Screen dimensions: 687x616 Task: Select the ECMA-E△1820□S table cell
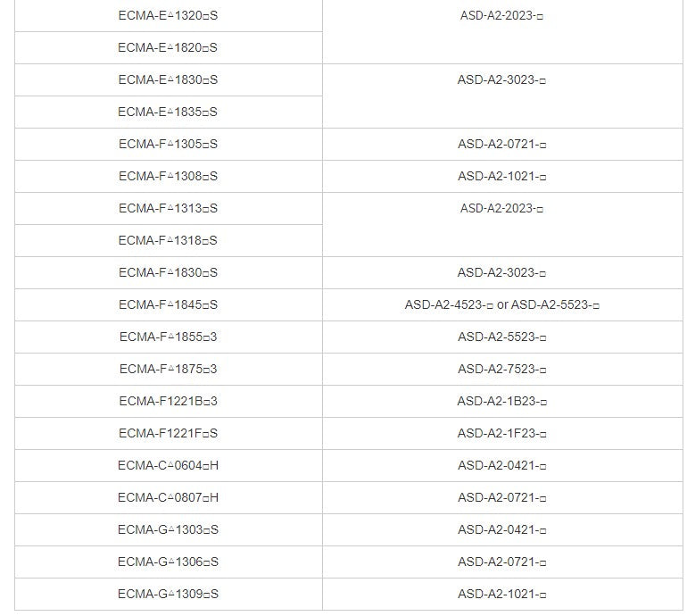[x=168, y=48]
